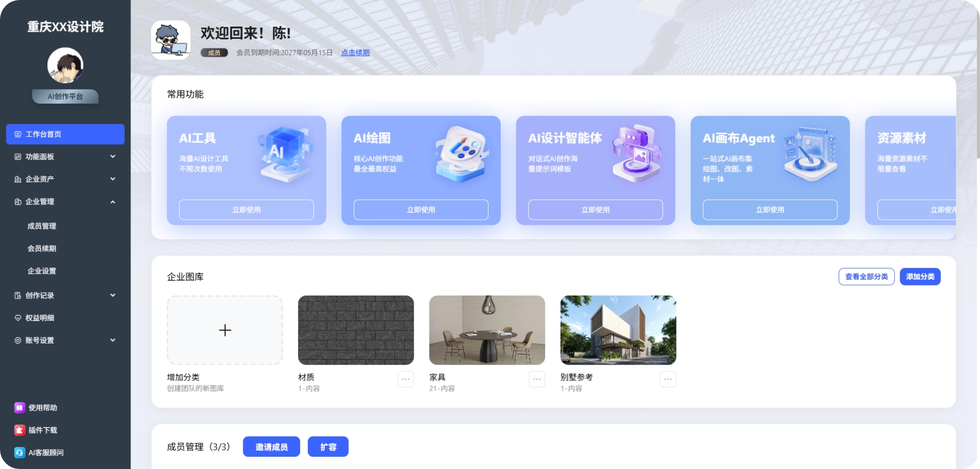Image resolution: width=980 pixels, height=469 pixels.
Task: Expand the 创作记录 chevron
Action: [113, 295]
